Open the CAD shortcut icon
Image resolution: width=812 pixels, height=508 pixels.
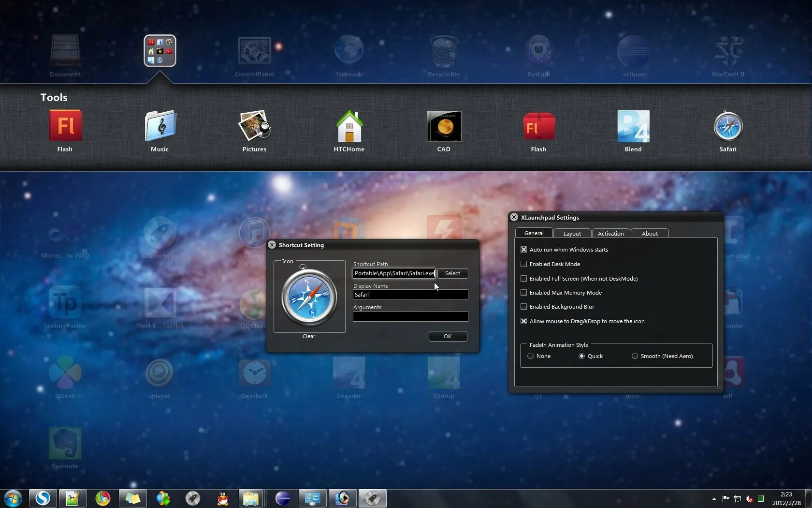444,126
